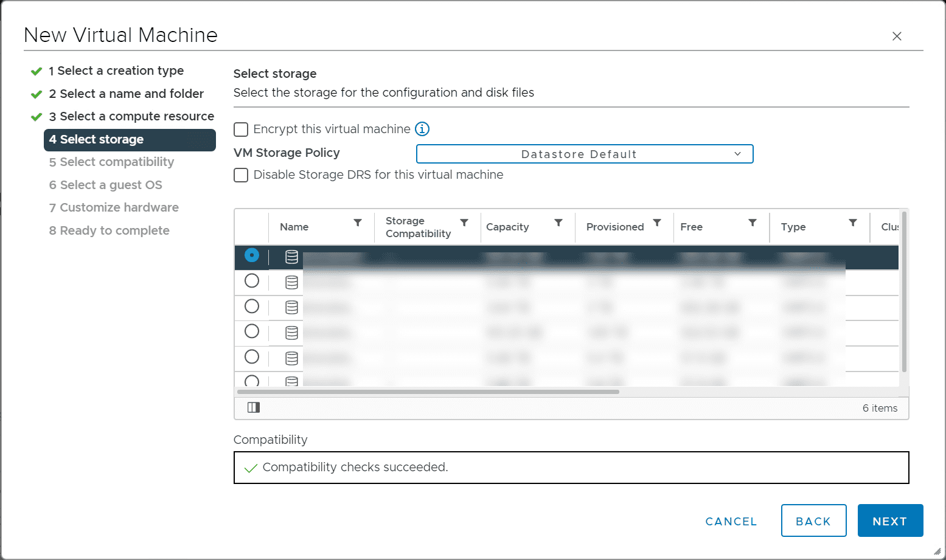Screen dimensions: 946x560
Task: Check Disable Storage DRS option
Action: (x=242, y=175)
